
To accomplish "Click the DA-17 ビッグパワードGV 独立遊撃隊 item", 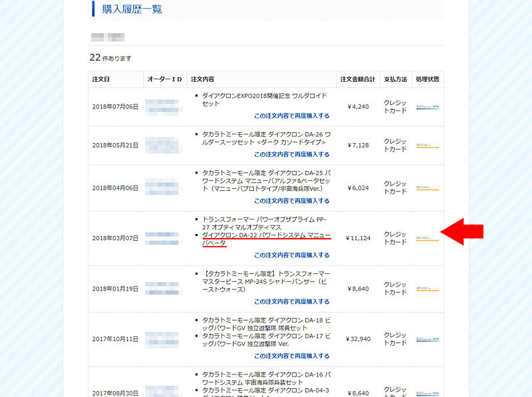I will tap(267, 340).
